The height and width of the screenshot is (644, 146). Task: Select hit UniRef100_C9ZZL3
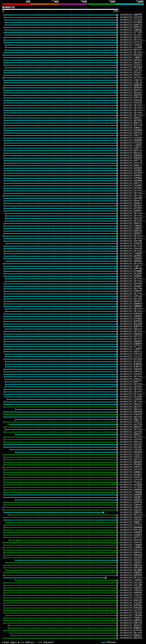coord(131,454)
